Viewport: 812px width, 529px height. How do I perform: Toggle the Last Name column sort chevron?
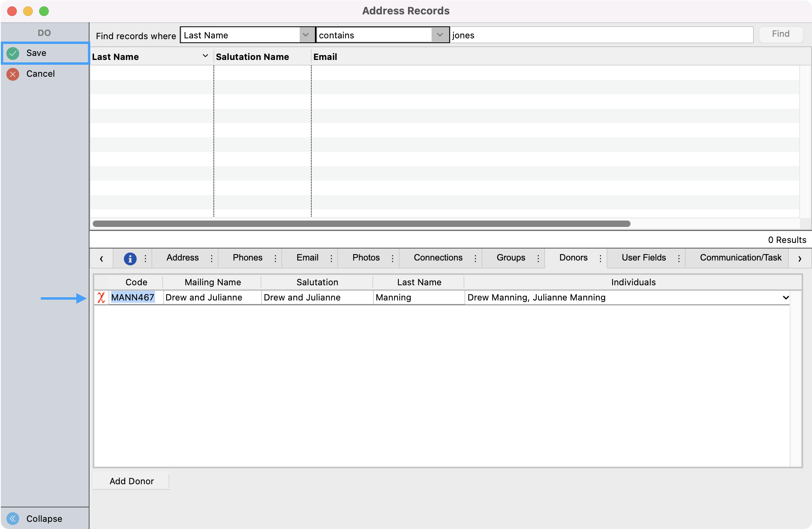coord(205,56)
